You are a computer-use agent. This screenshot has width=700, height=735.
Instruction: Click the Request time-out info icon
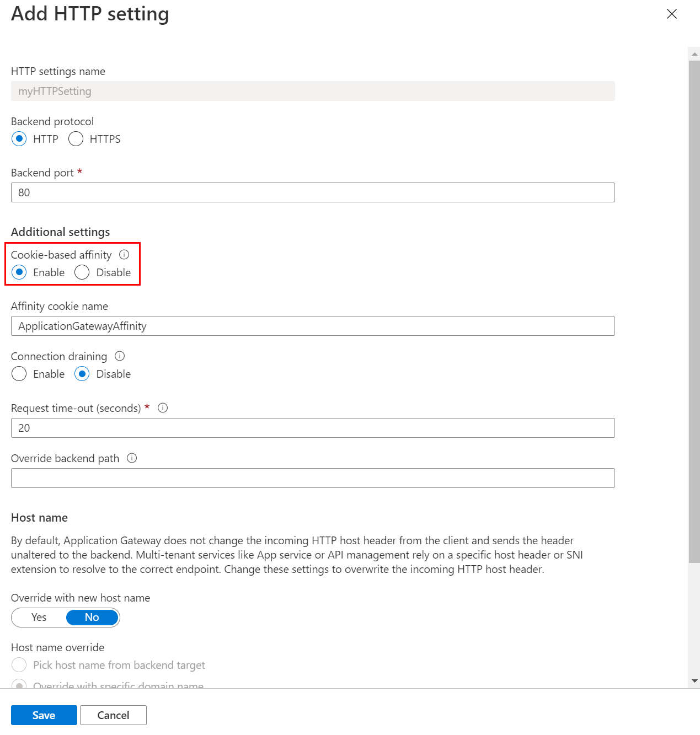(x=163, y=408)
